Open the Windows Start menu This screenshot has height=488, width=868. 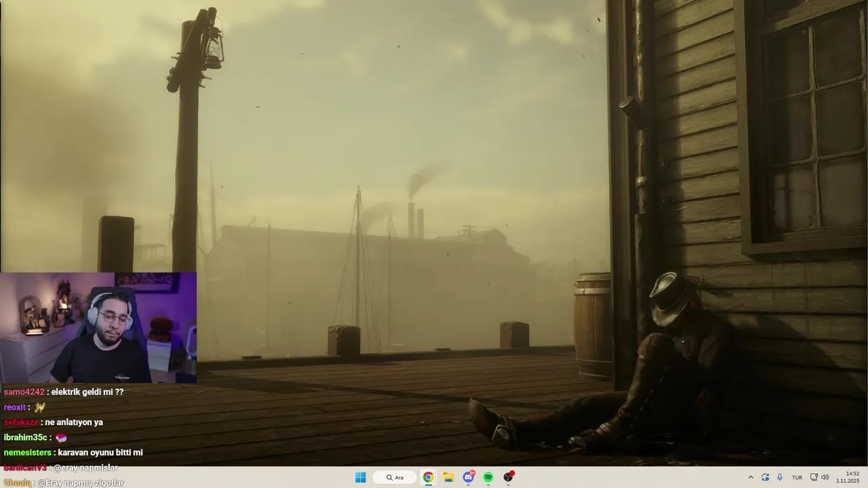pyautogui.click(x=361, y=477)
